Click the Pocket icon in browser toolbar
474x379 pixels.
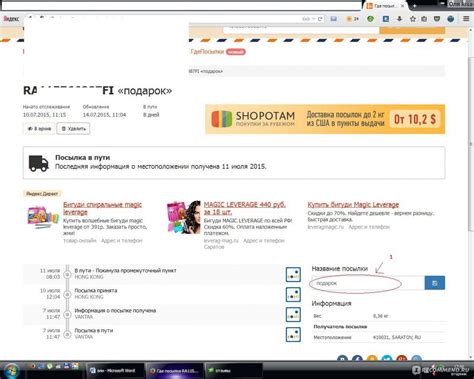pos(437,19)
